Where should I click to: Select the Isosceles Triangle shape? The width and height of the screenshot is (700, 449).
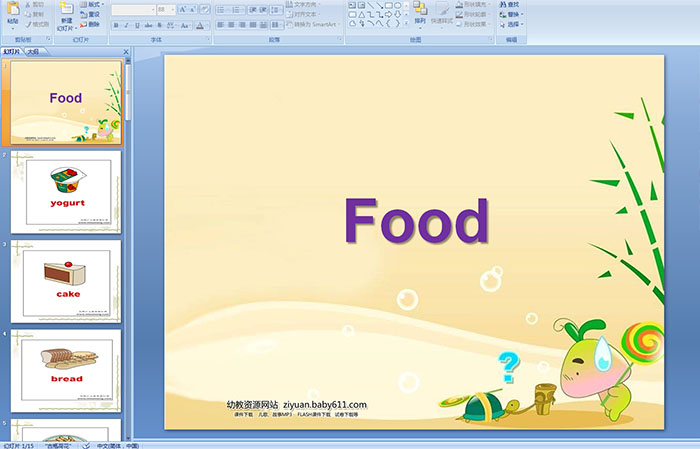(x=362, y=14)
